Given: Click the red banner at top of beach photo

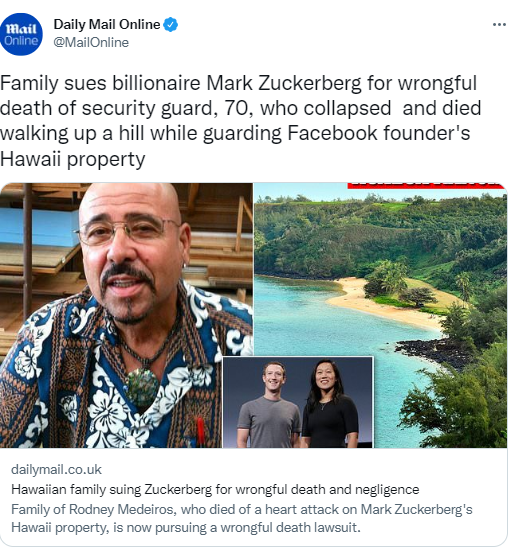Looking at the screenshot, I should (426, 185).
